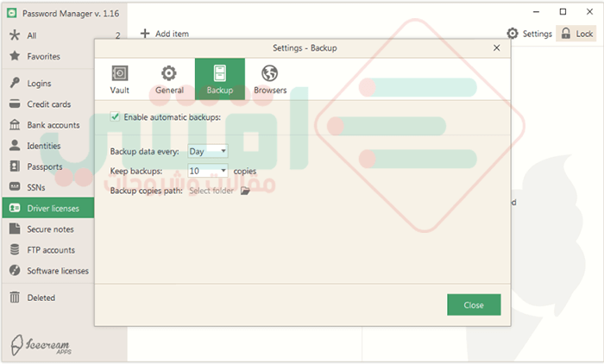Viewport: 604px width, 364px height.
Task: Select the Driver licenses ID icon
Action: (x=15, y=208)
